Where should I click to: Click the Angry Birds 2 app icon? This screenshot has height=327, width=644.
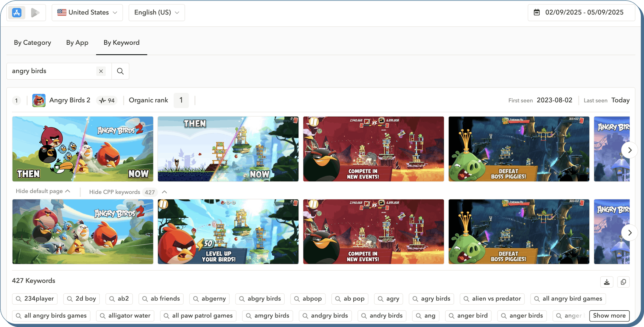tap(39, 100)
